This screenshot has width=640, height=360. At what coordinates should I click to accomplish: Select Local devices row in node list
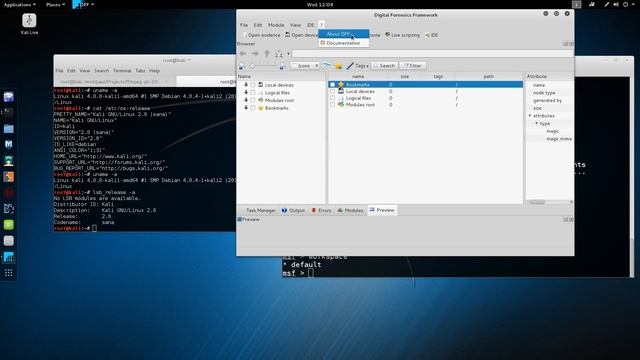point(426,91)
